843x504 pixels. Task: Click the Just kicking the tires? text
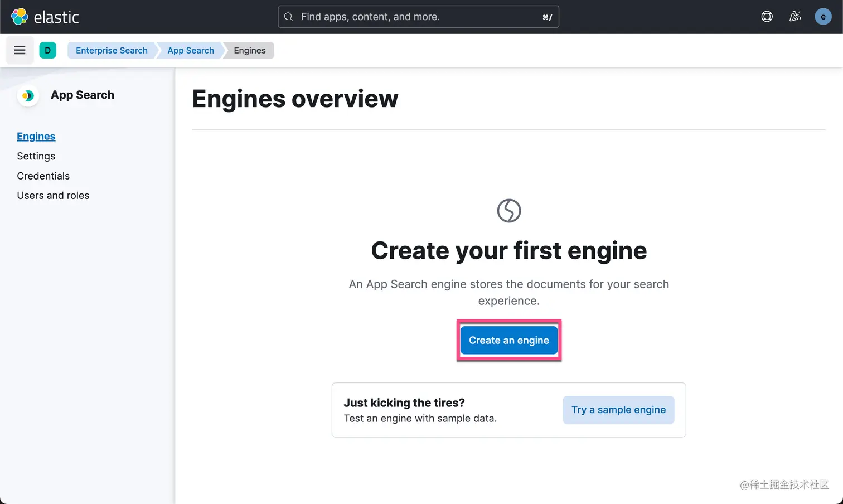tap(404, 403)
